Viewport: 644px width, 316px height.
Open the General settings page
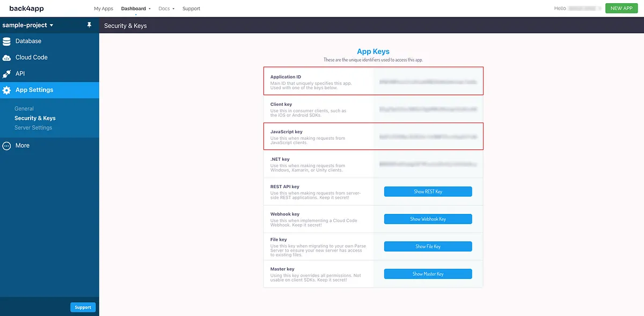[24, 107]
